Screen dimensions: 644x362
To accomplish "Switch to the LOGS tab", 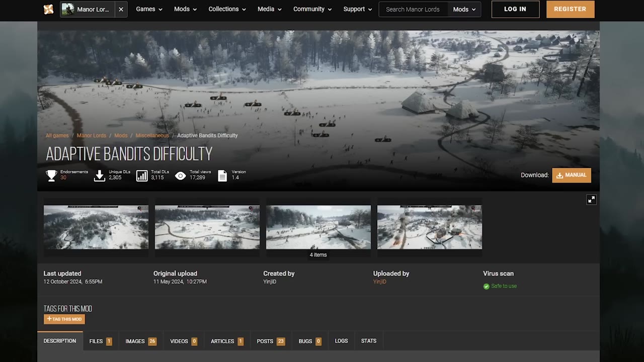I will pyautogui.click(x=342, y=341).
